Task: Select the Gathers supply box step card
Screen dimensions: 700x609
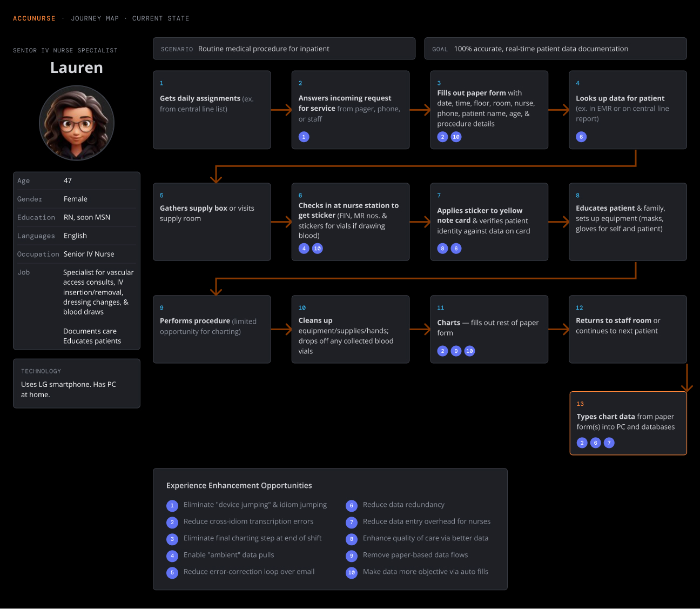Action: [212, 222]
